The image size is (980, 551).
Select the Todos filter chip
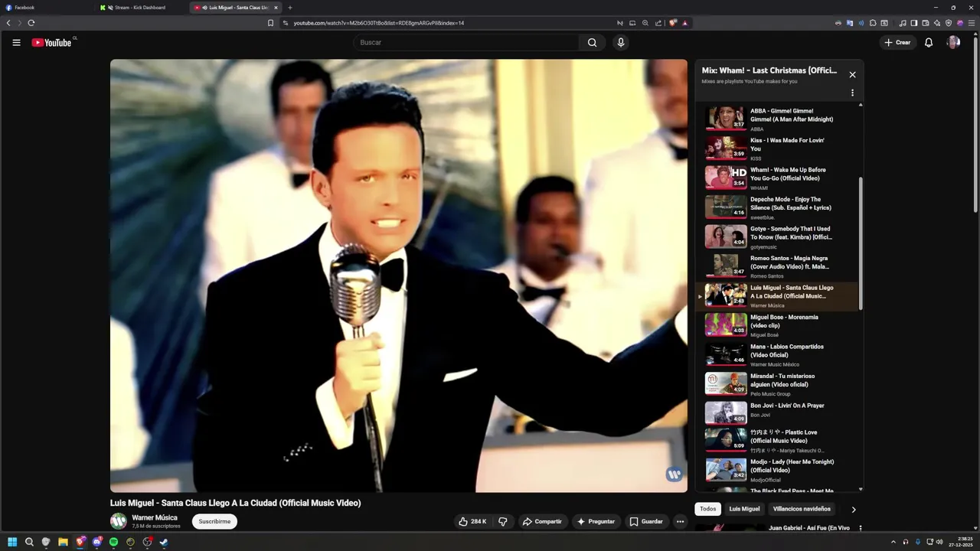(708, 509)
